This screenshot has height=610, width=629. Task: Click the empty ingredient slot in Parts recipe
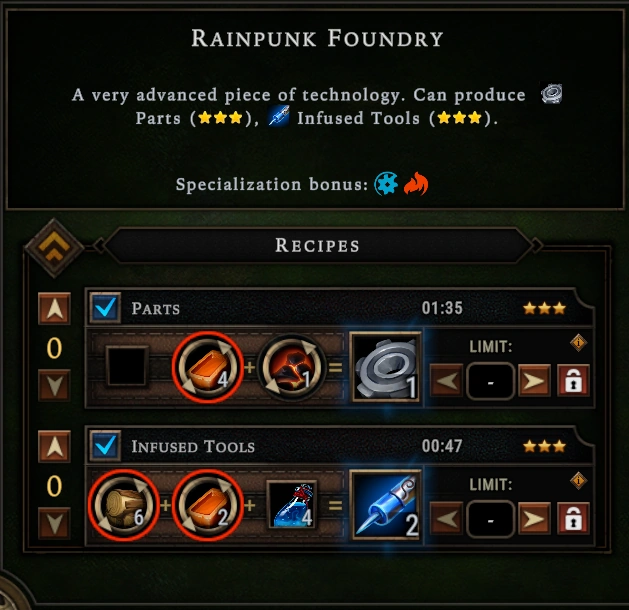[x=126, y=367]
